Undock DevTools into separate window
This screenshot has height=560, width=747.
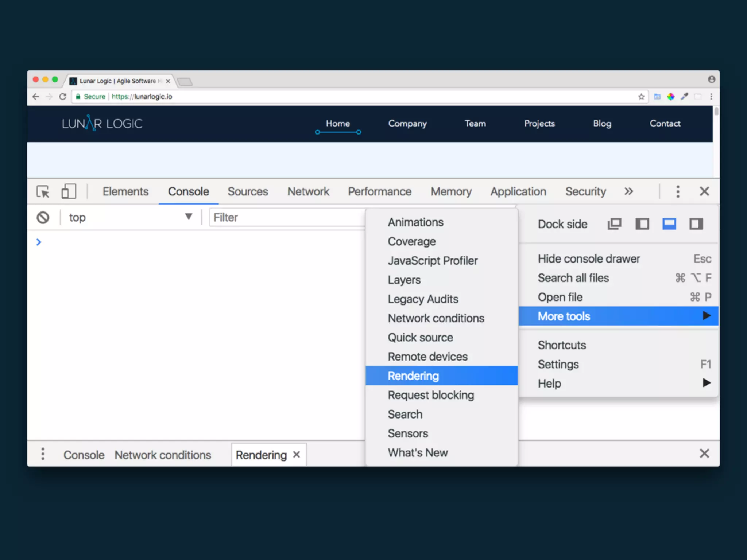tap(614, 224)
